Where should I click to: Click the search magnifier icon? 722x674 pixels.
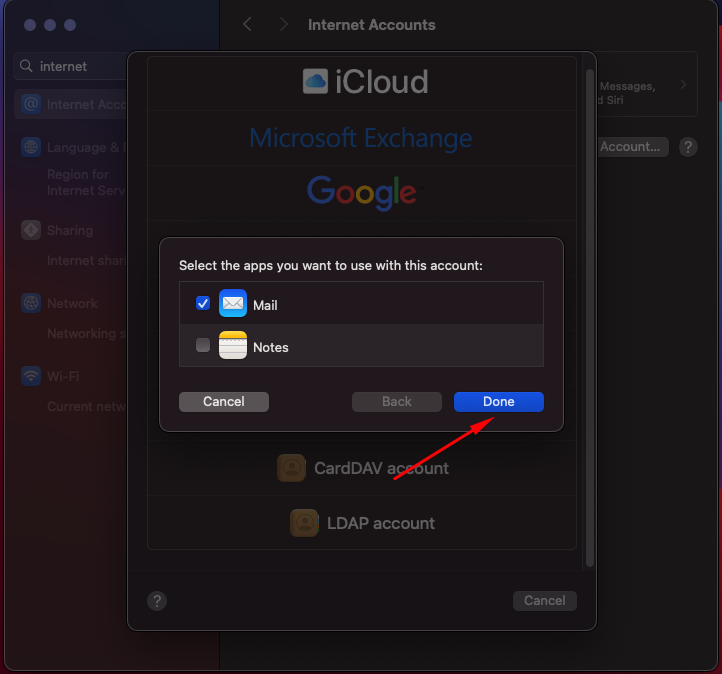(x=26, y=66)
